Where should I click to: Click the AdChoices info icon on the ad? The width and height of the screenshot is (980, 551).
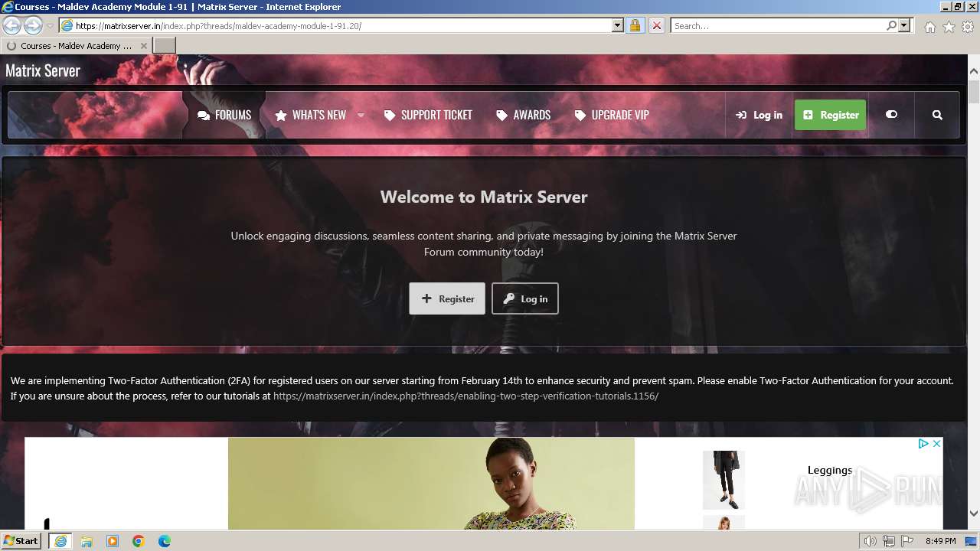[923, 443]
